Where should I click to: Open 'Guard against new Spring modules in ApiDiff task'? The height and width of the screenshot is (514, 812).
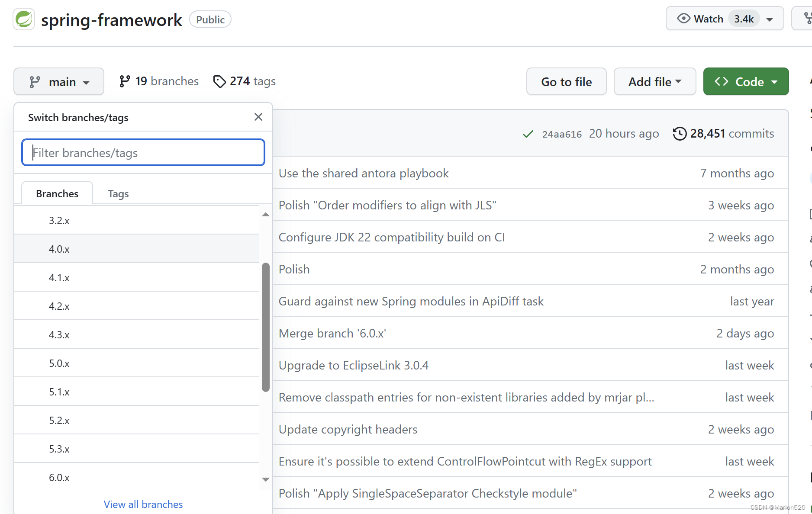tap(411, 301)
